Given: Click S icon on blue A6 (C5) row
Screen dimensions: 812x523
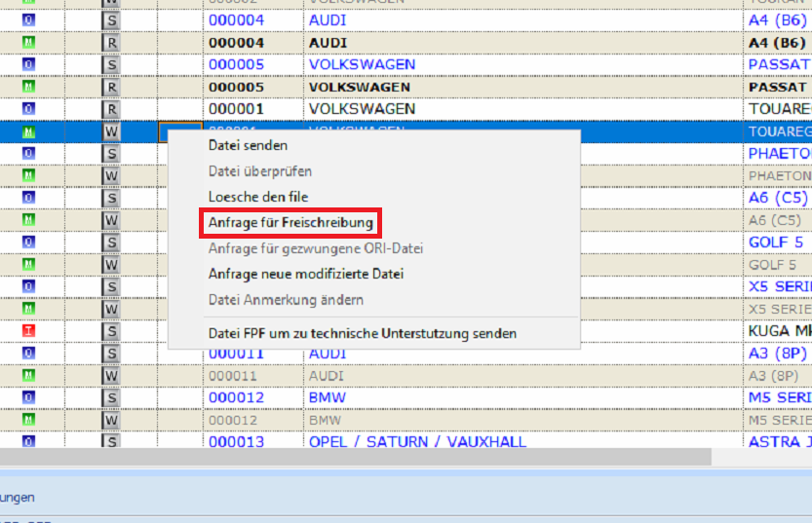Looking at the screenshot, I should (111, 199).
